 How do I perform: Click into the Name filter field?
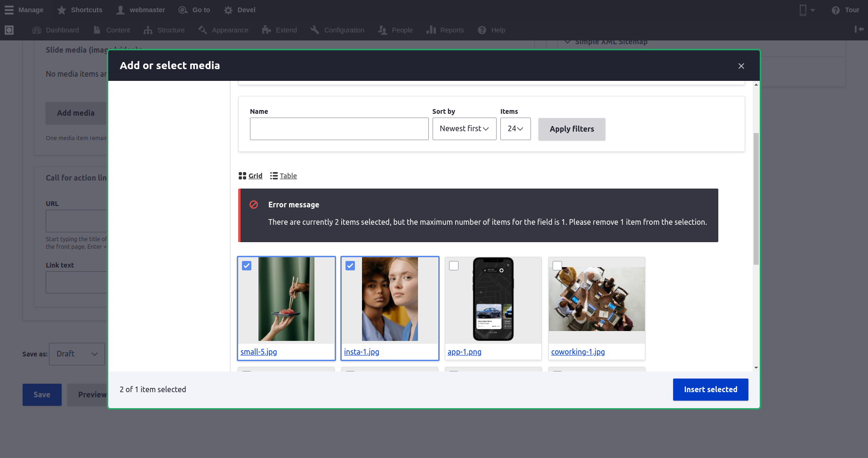point(339,129)
